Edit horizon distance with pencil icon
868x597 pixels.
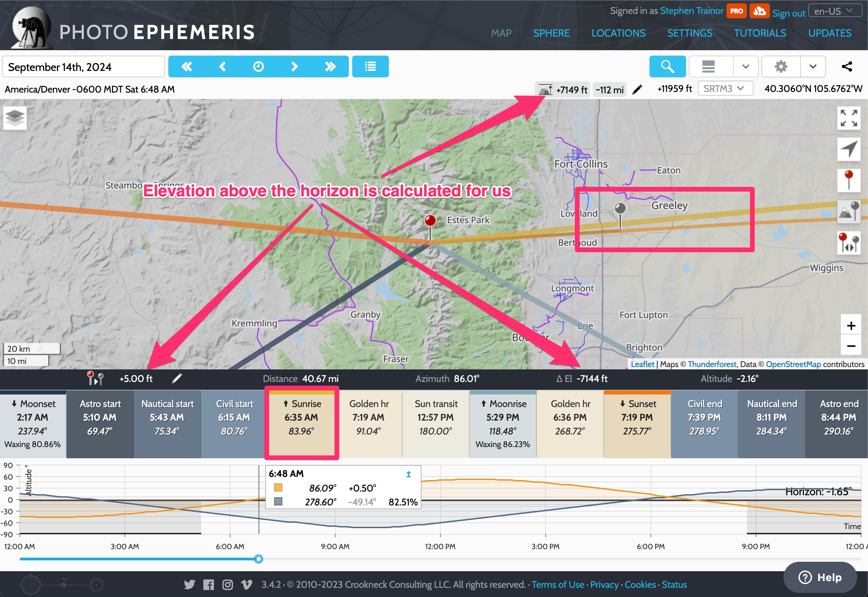click(x=637, y=90)
